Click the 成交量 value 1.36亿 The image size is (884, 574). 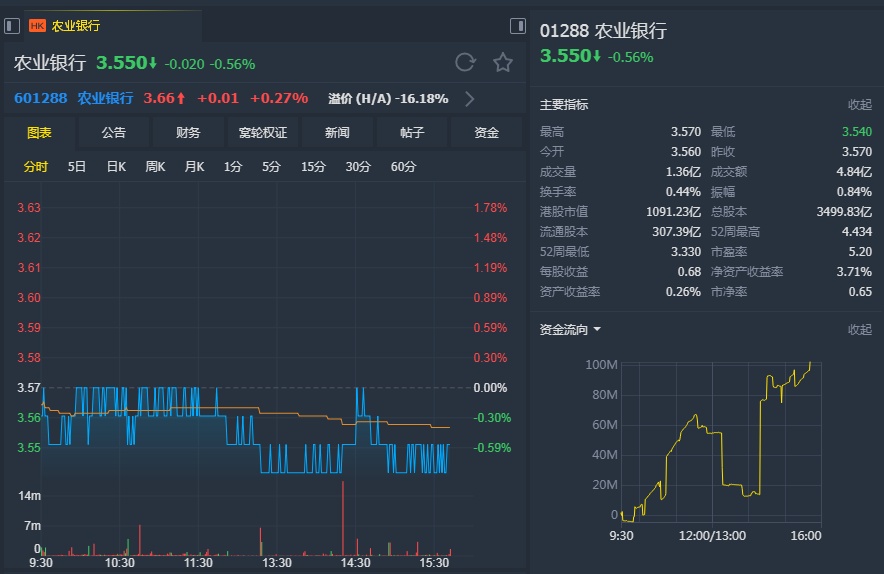click(683, 172)
